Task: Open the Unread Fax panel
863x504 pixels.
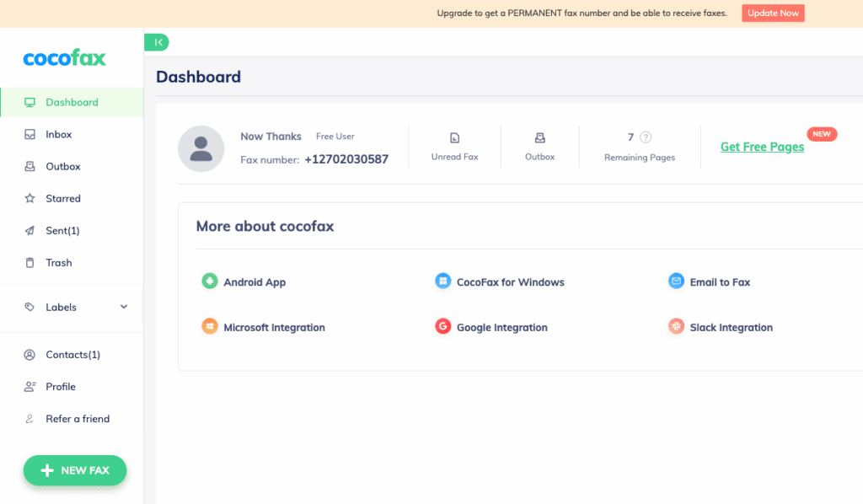Action: point(454,145)
